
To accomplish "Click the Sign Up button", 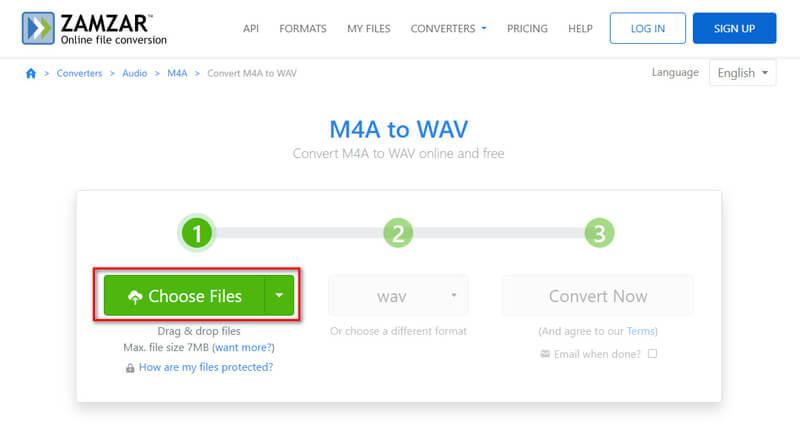I will pos(734,28).
